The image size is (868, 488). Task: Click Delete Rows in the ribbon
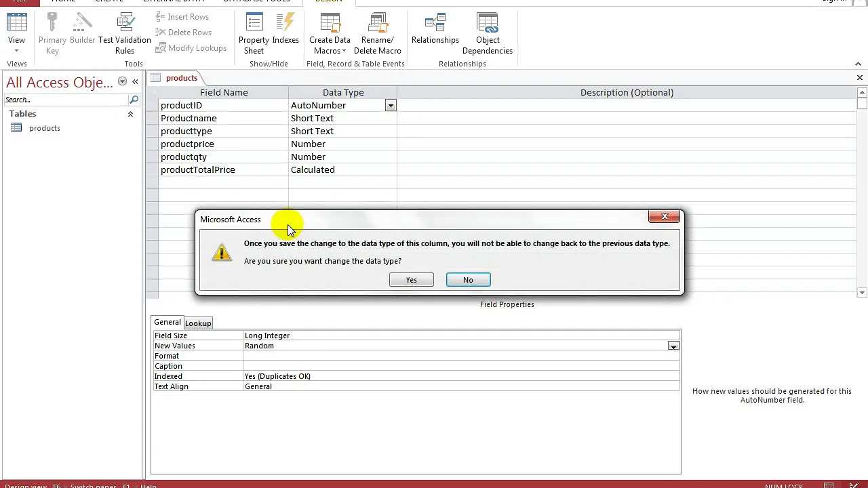click(182, 32)
